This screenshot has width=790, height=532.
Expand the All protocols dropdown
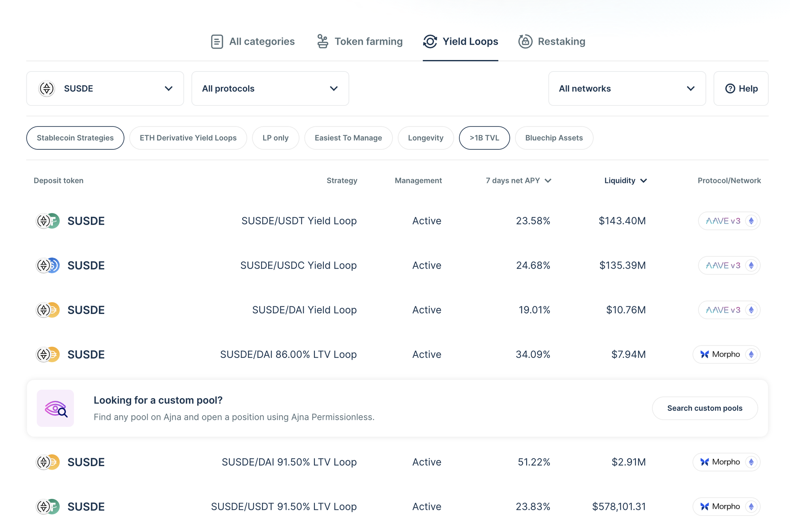click(x=270, y=88)
